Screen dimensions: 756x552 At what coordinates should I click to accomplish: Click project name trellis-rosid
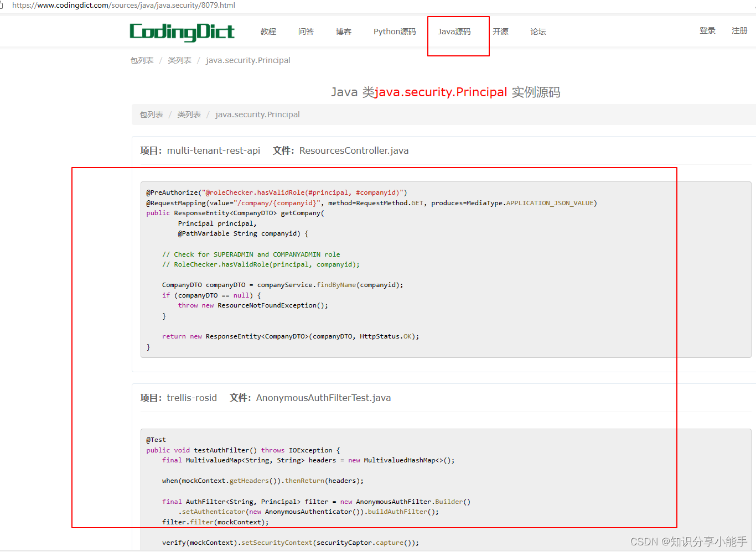191,398
